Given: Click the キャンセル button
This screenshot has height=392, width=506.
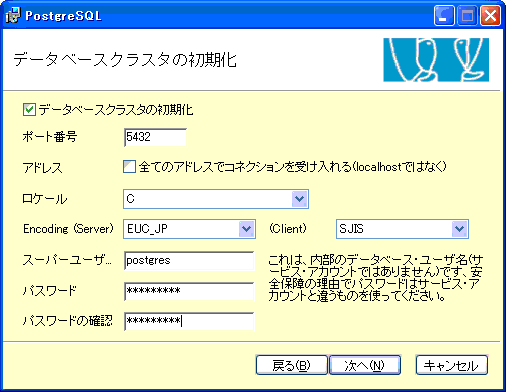Looking at the screenshot, I should click(452, 365).
